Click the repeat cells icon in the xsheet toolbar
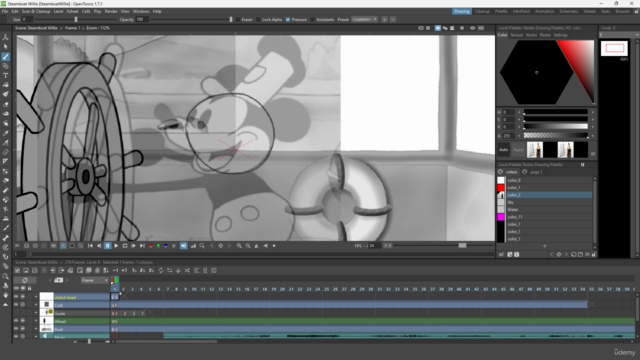Viewport: 640px width, 360px height. pos(161,271)
